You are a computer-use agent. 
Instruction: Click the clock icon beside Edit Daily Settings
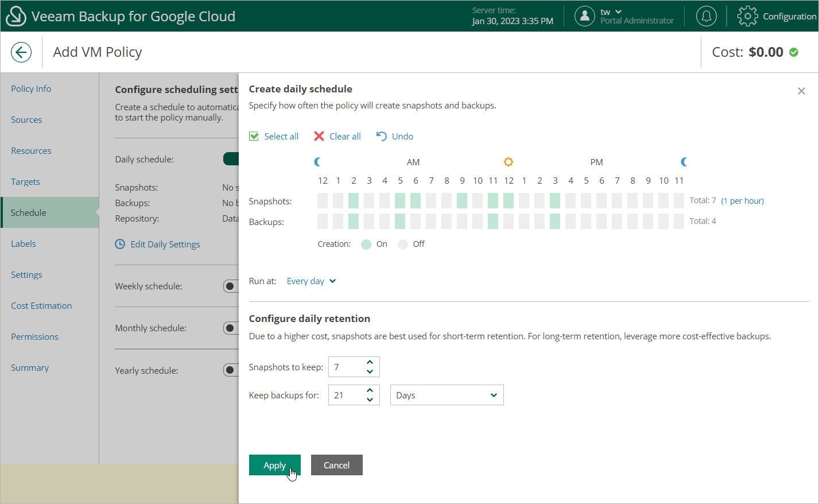pyautogui.click(x=120, y=244)
